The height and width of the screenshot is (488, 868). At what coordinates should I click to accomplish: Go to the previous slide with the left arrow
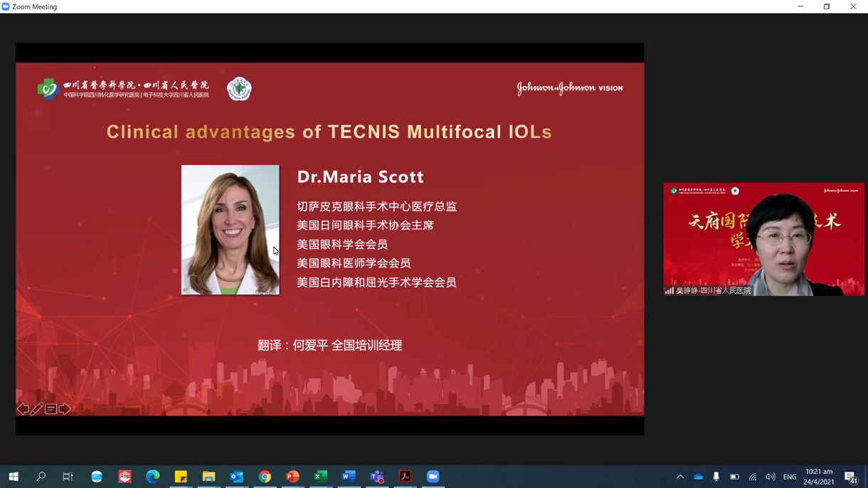click(x=23, y=409)
